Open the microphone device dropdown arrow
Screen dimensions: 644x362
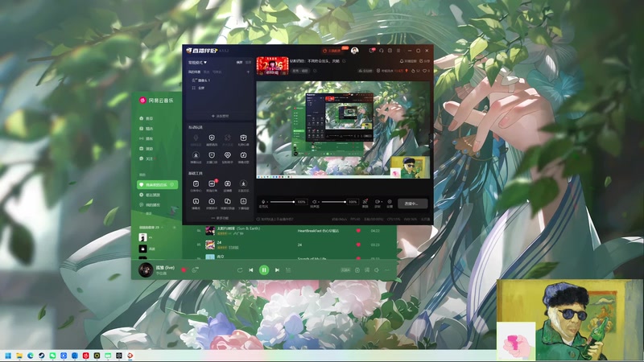coord(266,202)
